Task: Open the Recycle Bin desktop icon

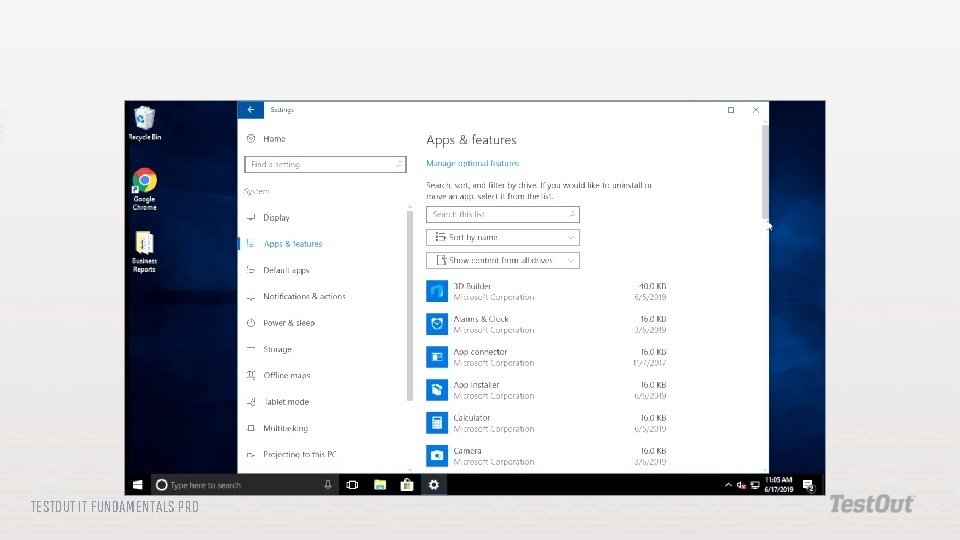Action: tap(144, 122)
